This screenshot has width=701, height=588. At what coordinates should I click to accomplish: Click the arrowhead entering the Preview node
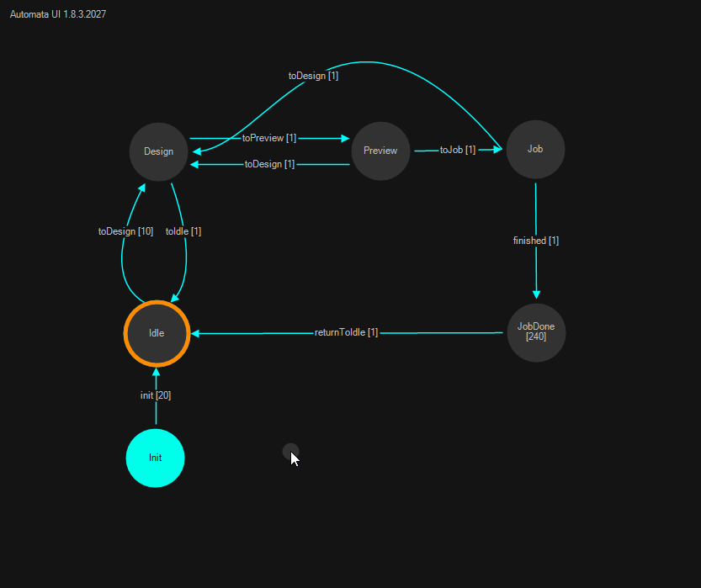pos(345,139)
